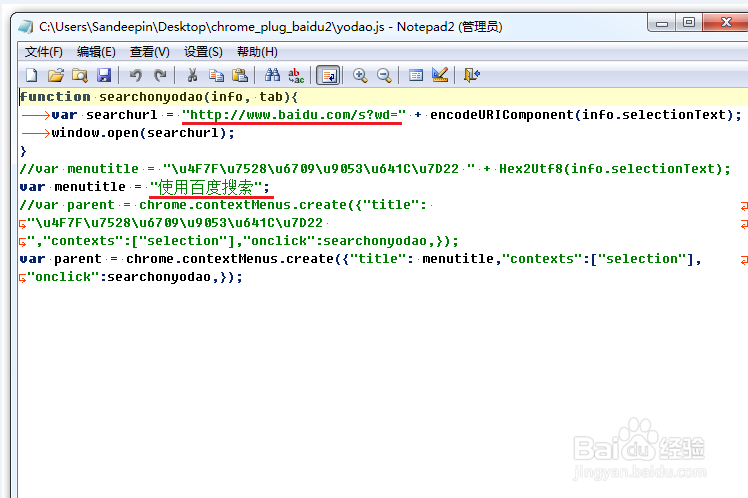Click "encodeURIComponent(info.selectionText);" text
The width and height of the screenshot is (748, 498).
pos(586,115)
